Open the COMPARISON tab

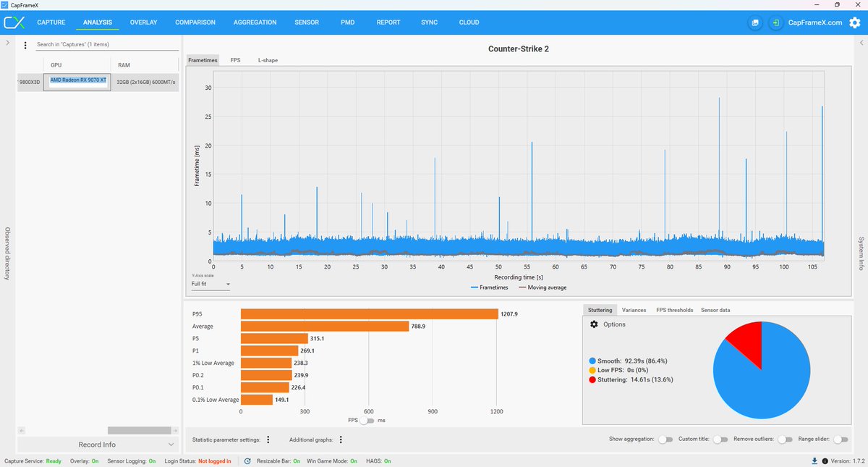point(195,22)
